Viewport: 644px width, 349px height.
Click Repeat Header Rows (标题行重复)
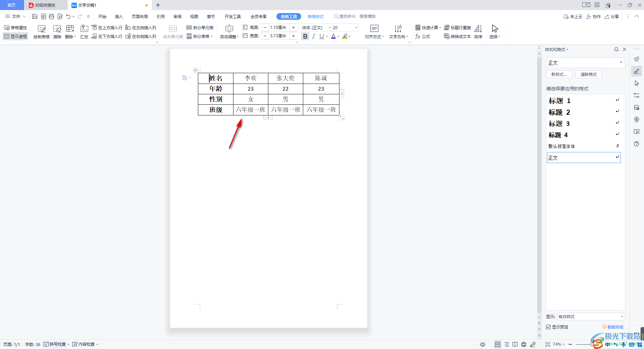458,28
